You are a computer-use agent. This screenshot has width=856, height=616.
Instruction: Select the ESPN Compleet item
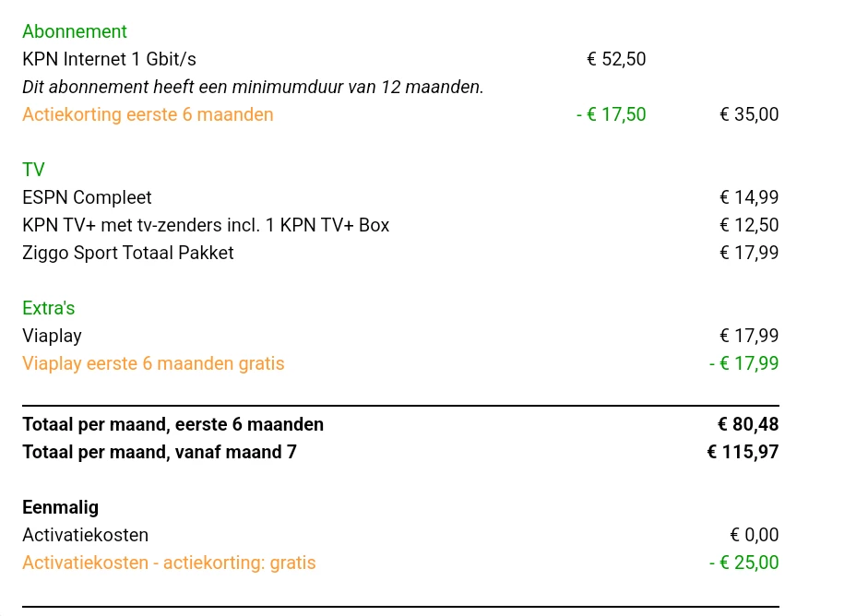(87, 197)
